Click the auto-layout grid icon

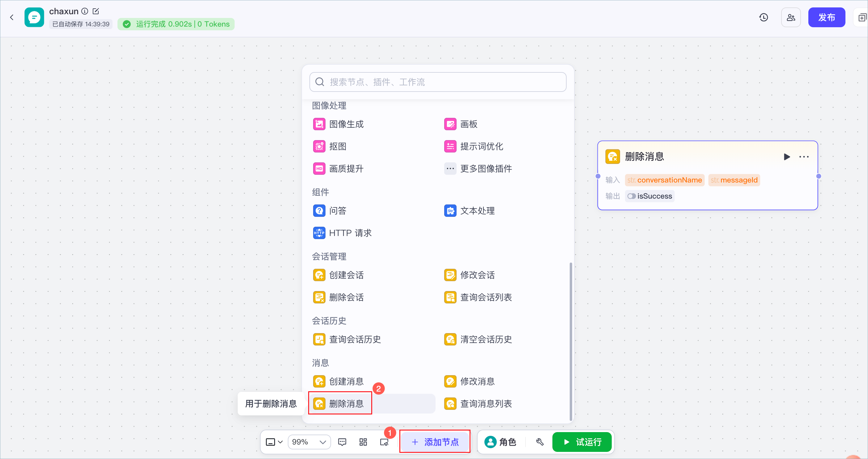tap(363, 442)
